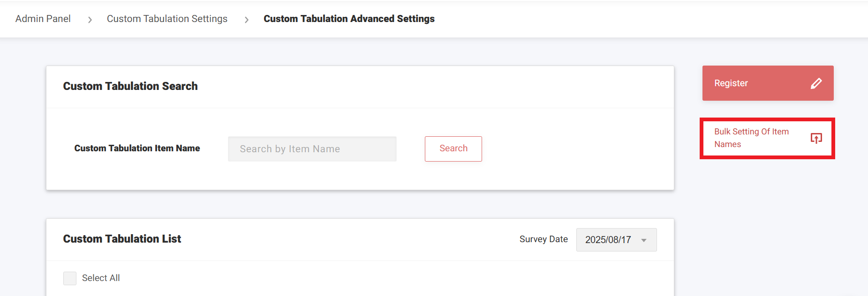Navigate to Custom Tabulation Settings breadcrumb
The width and height of the screenshot is (868, 296).
point(167,19)
